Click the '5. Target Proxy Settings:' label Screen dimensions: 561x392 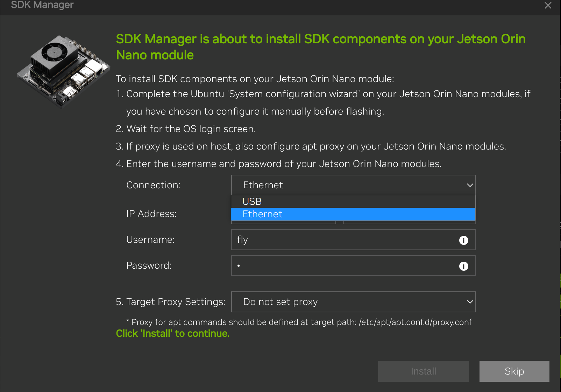point(170,302)
